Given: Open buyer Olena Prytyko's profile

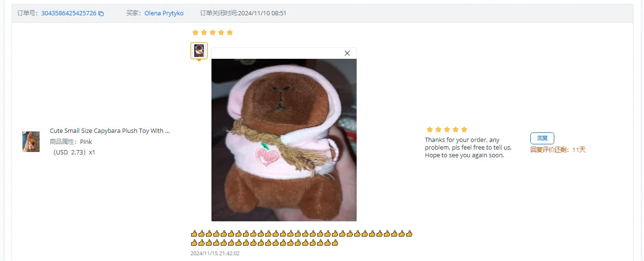Looking at the screenshot, I should pyautogui.click(x=164, y=13).
